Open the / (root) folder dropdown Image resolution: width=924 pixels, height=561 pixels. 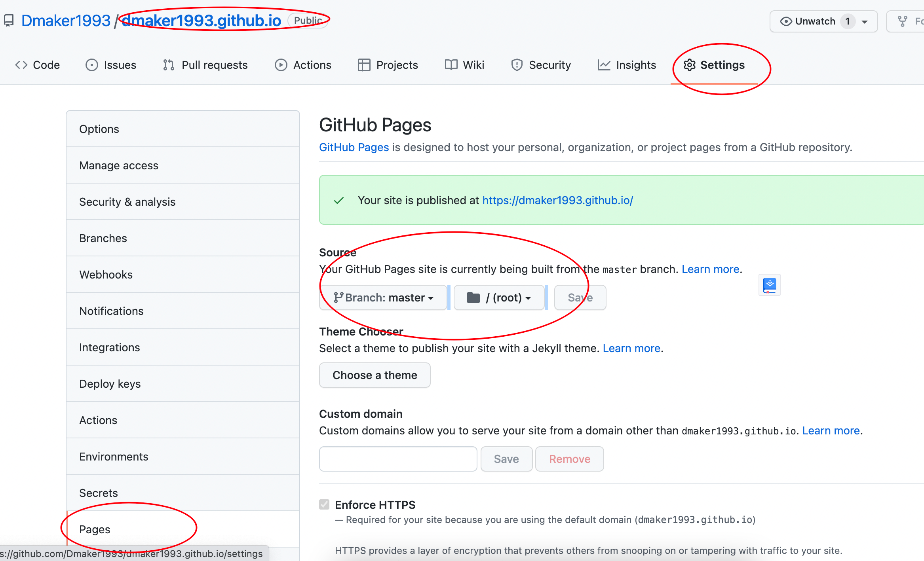[499, 298]
